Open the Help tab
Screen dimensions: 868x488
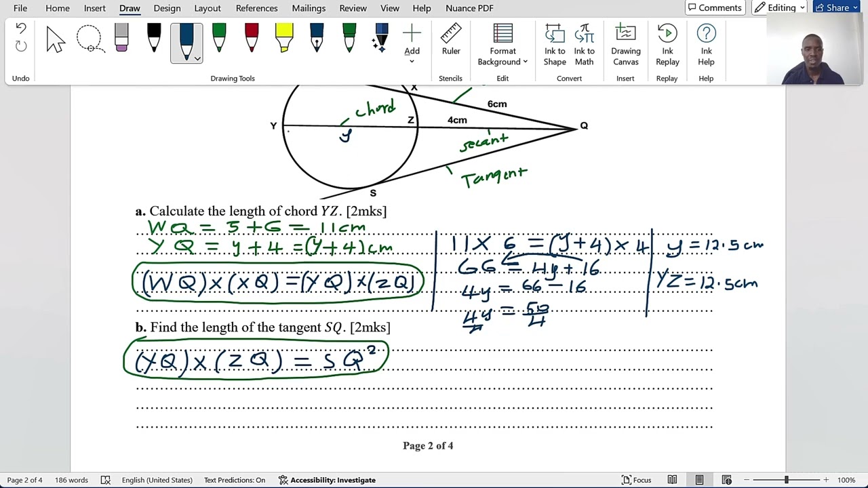pos(422,8)
